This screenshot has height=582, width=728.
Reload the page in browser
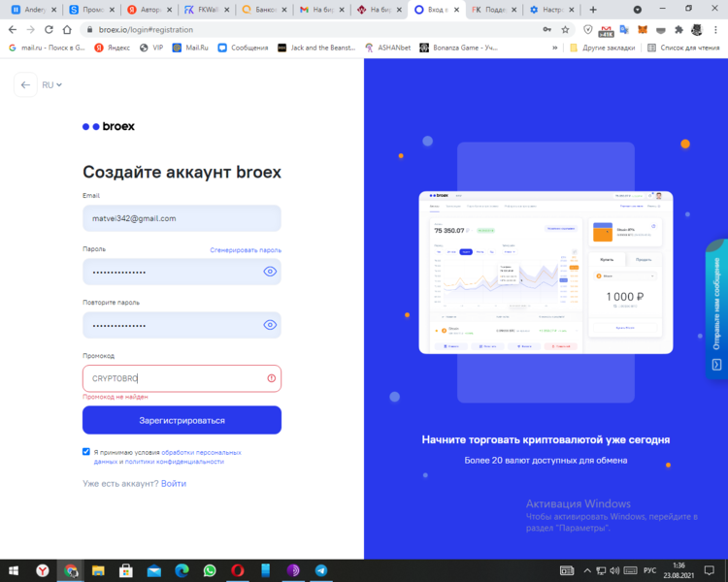pyautogui.click(x=50, y=29)
